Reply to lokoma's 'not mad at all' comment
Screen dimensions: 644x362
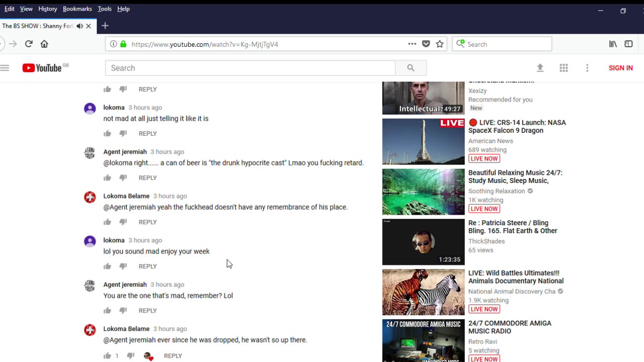tap(147, 133)
